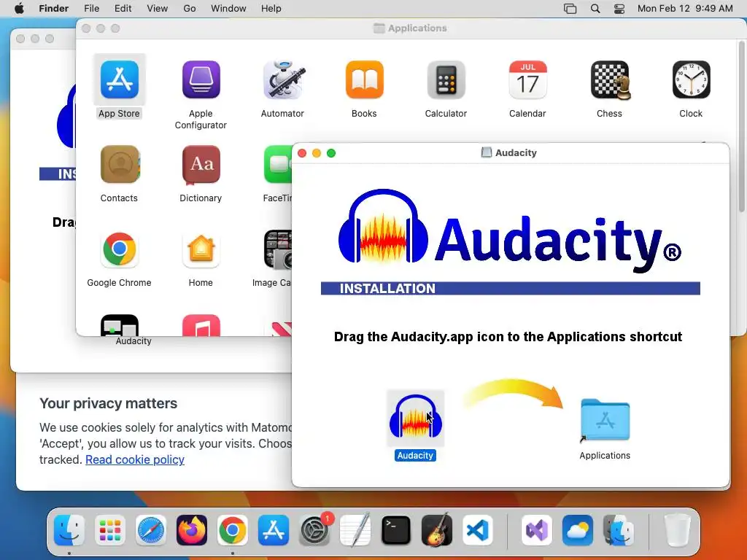Click Finder icon in the Dock
This screenshot has width=747, height=560.
[69, 530]
